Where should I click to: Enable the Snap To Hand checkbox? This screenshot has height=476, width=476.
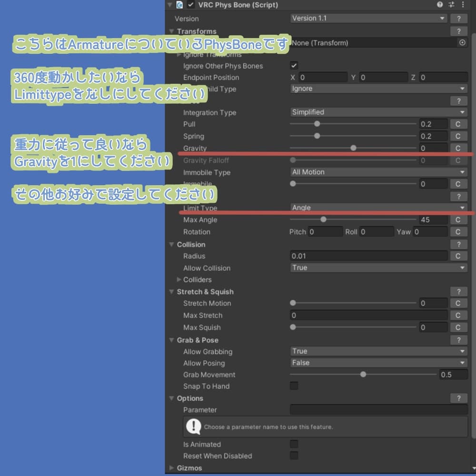pos(294,386)
